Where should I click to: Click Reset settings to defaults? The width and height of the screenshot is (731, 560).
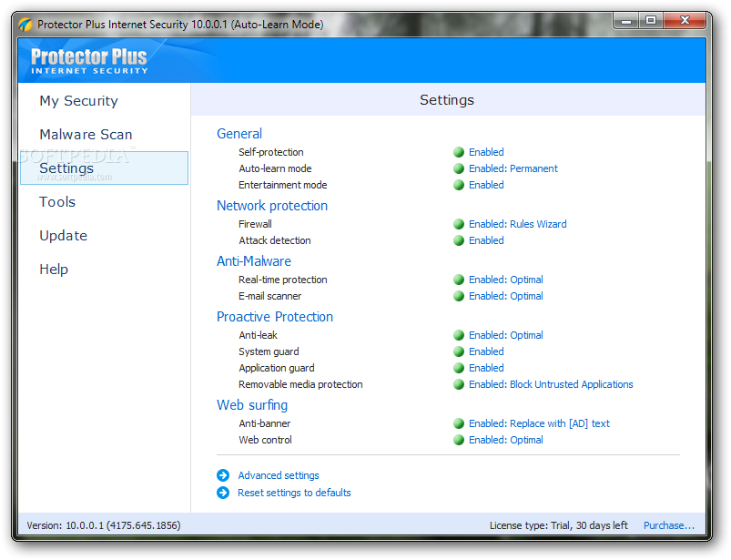(x=294, y=493)
